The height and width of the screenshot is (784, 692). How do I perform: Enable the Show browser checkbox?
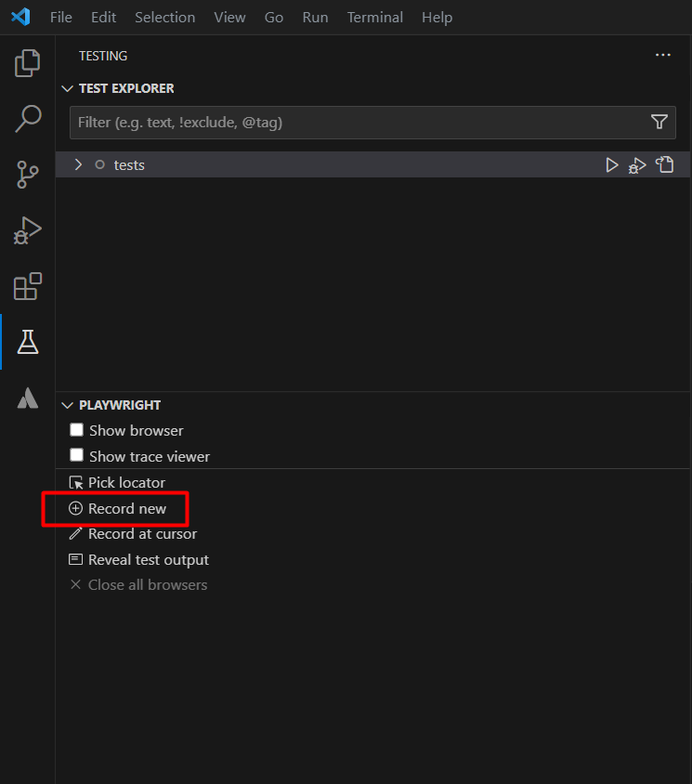pos(76,430)
